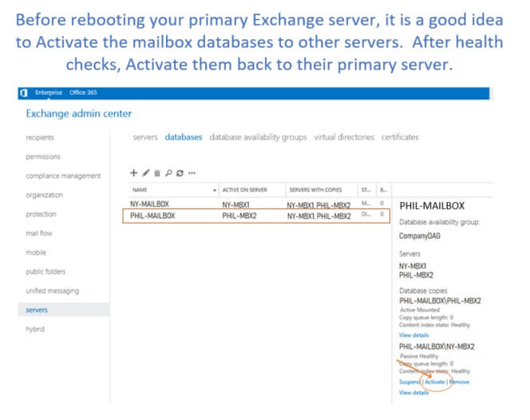
Task: Click PHIL-MAILBOX\NY-MBX2 copy name
Action: [437, 347]
